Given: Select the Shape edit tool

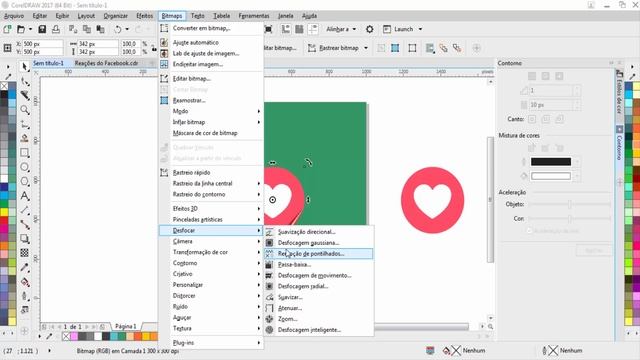Looking at the screenshot, I should (24, 81).
